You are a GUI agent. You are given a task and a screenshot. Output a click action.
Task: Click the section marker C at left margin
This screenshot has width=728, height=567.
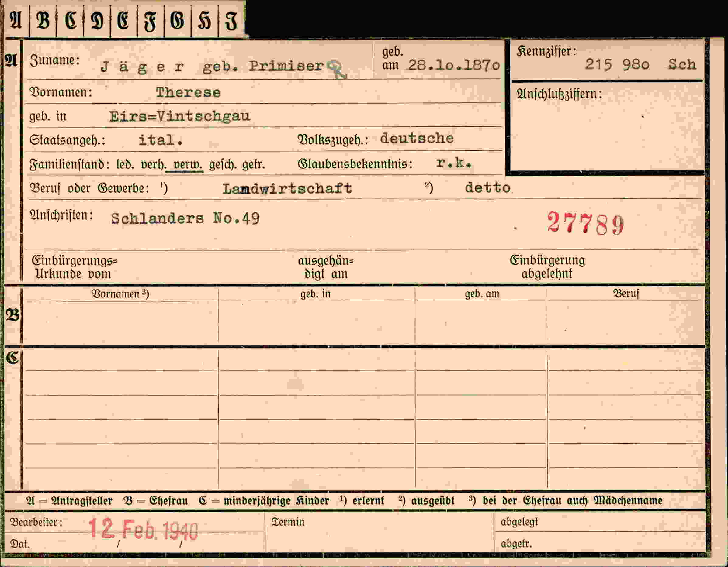point(12,358)
